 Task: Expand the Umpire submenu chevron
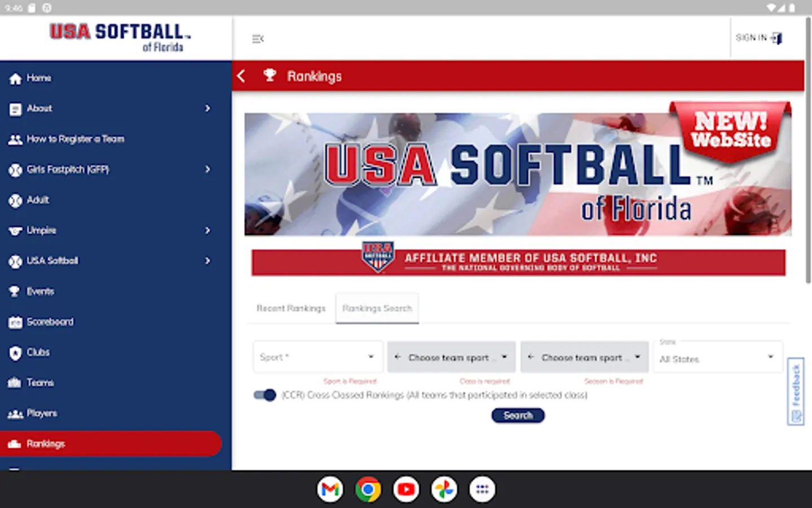click(208, 230)
